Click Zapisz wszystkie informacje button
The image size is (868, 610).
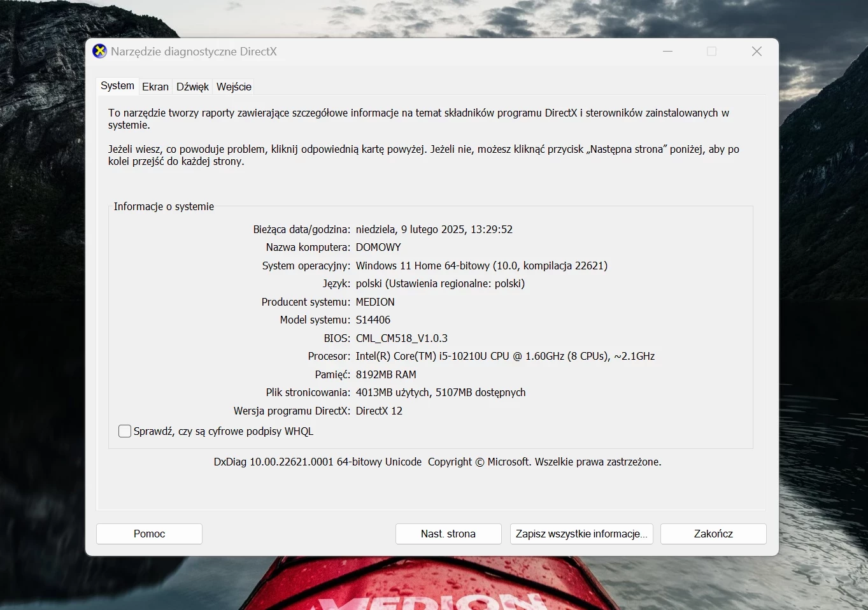581,534
